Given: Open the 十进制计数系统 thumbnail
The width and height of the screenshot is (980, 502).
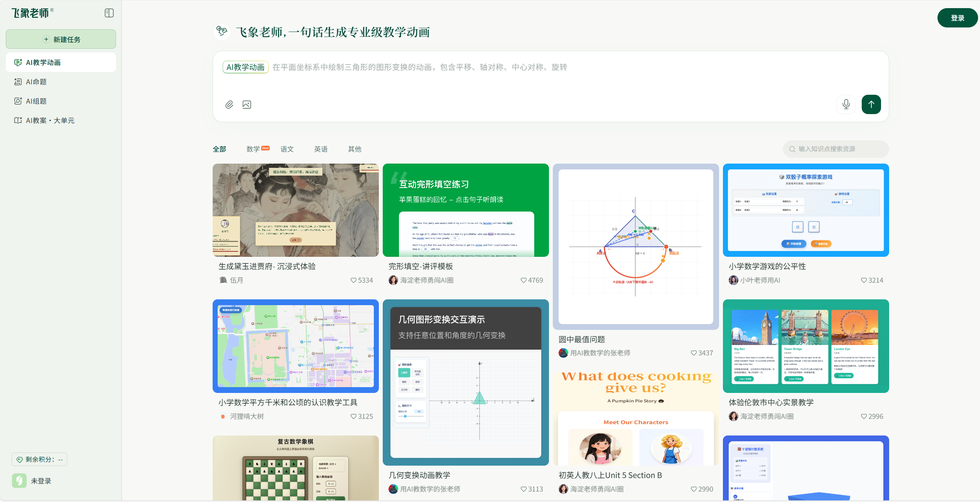Looking at the screenshot, I should (x=806, y=468).
